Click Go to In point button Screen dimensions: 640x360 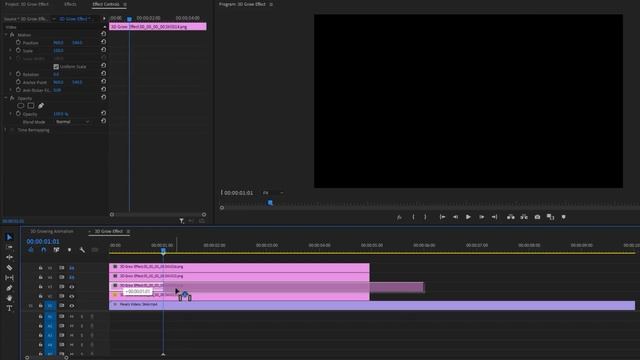[x=442, y=217]
